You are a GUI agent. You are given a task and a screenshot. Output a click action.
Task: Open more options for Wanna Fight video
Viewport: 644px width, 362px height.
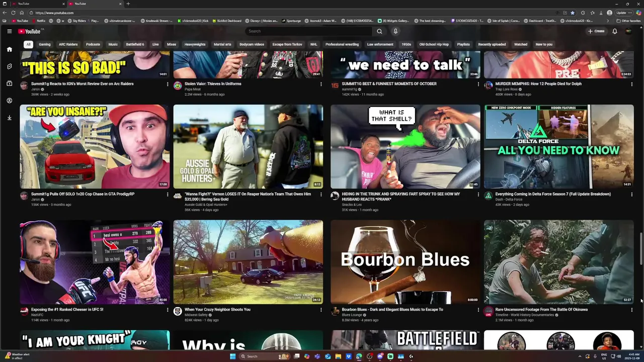tap(321, 194)
